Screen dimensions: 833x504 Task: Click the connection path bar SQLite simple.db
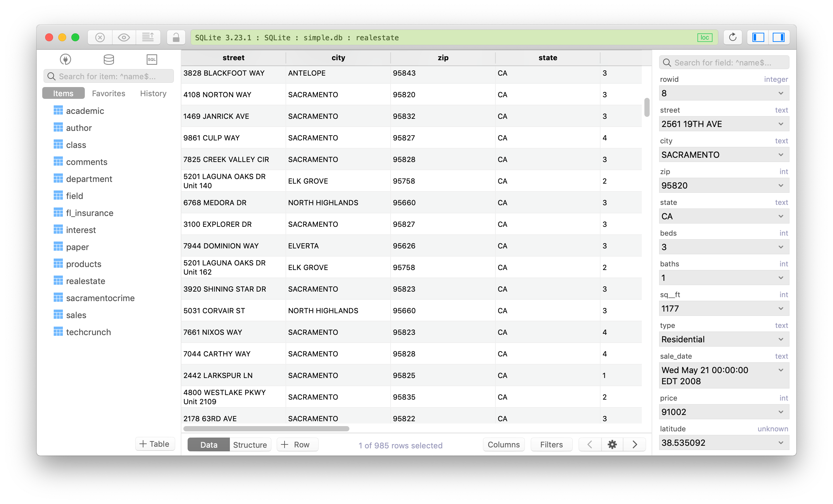[454, 38]
